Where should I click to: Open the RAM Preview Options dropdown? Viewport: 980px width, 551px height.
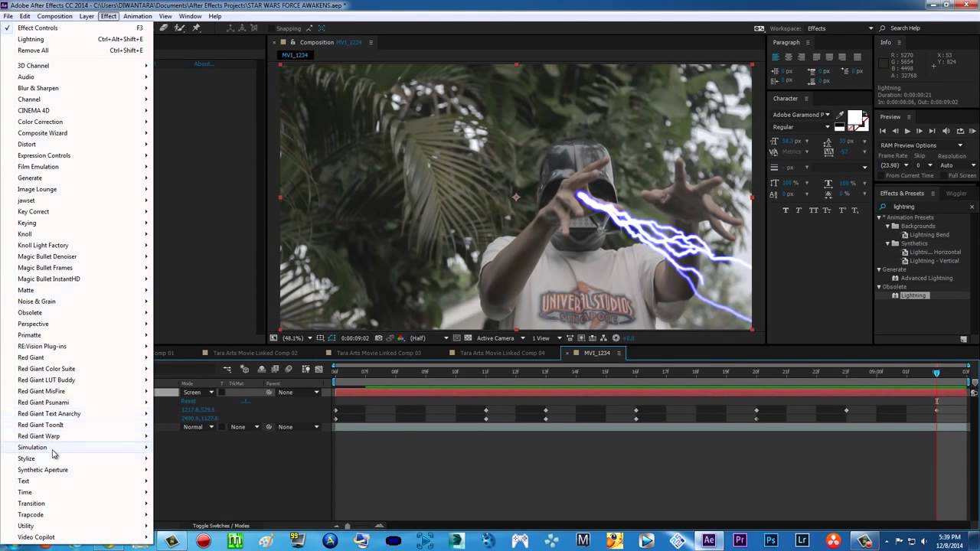click(921, 145)
